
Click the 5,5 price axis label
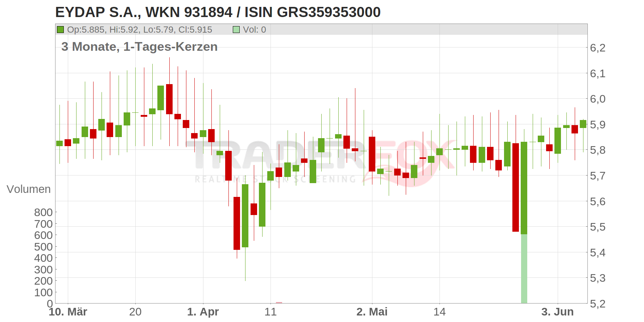598,227
